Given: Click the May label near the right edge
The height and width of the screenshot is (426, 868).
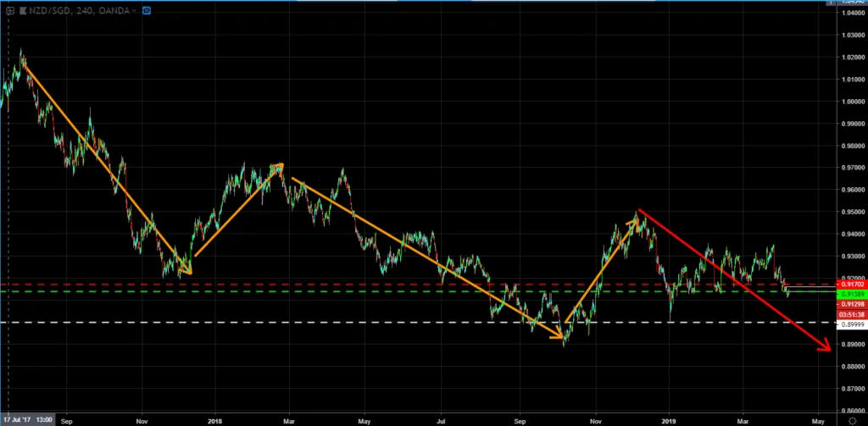Looking at the screenshot, I should click(x=818, y=420).
